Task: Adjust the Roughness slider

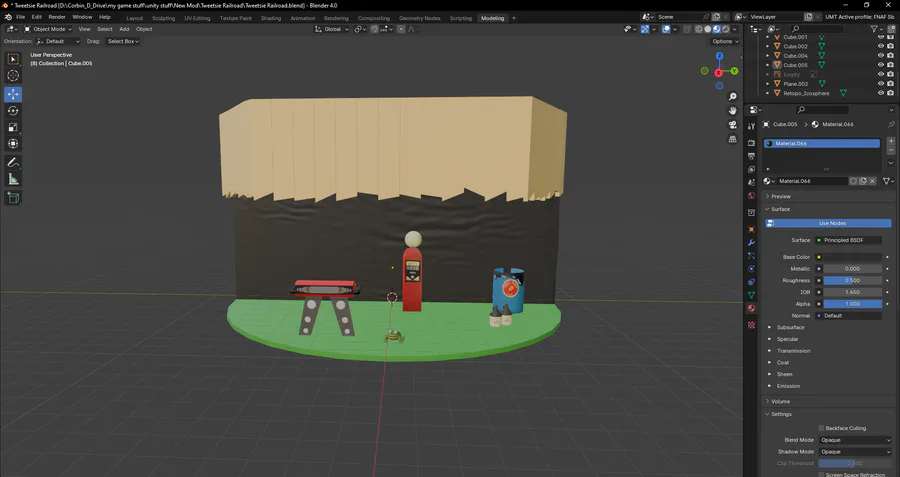Action: click(853, 281)
